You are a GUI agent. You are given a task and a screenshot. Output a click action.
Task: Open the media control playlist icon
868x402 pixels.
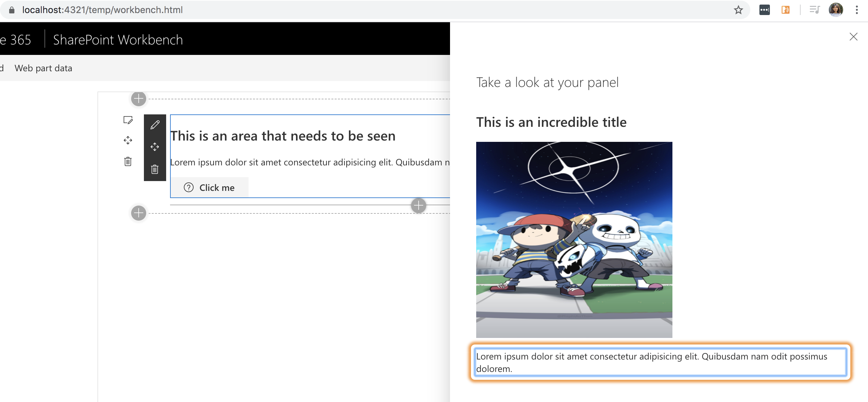[814, 10]
